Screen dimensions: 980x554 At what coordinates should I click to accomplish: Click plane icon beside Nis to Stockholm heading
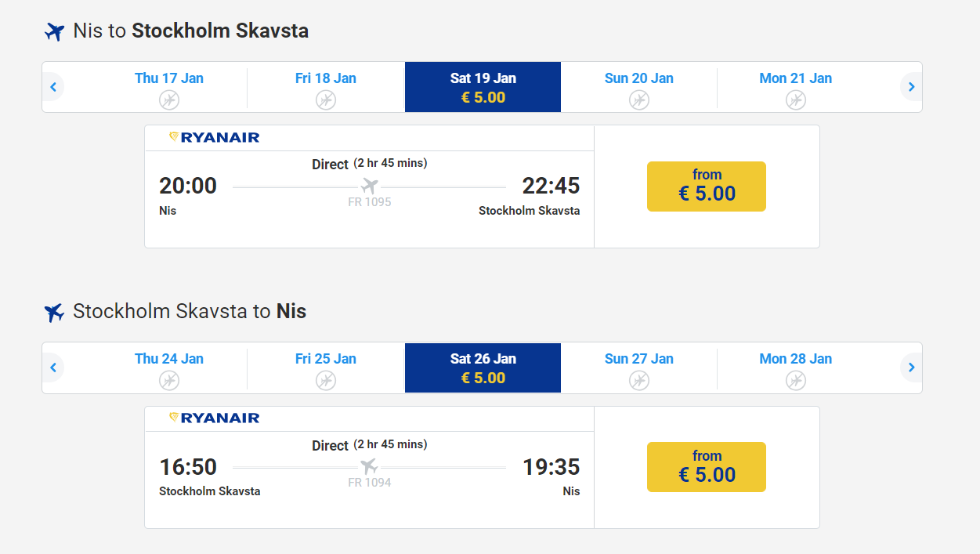54,32
